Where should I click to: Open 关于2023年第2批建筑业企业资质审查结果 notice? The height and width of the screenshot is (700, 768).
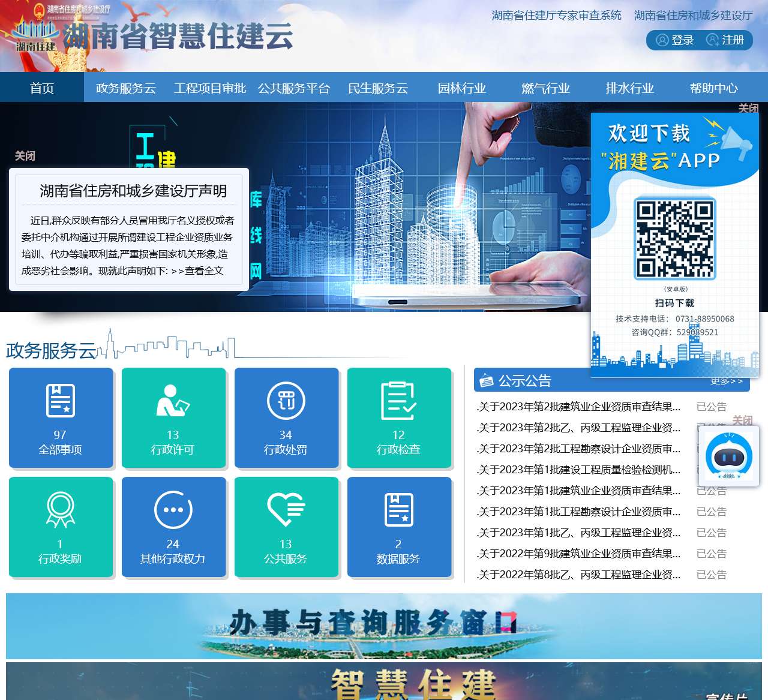coord(579,407)
